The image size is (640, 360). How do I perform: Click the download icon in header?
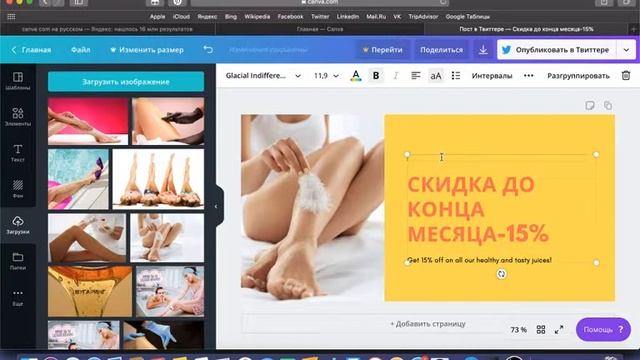pyautogui.click(x=483, y=50)
